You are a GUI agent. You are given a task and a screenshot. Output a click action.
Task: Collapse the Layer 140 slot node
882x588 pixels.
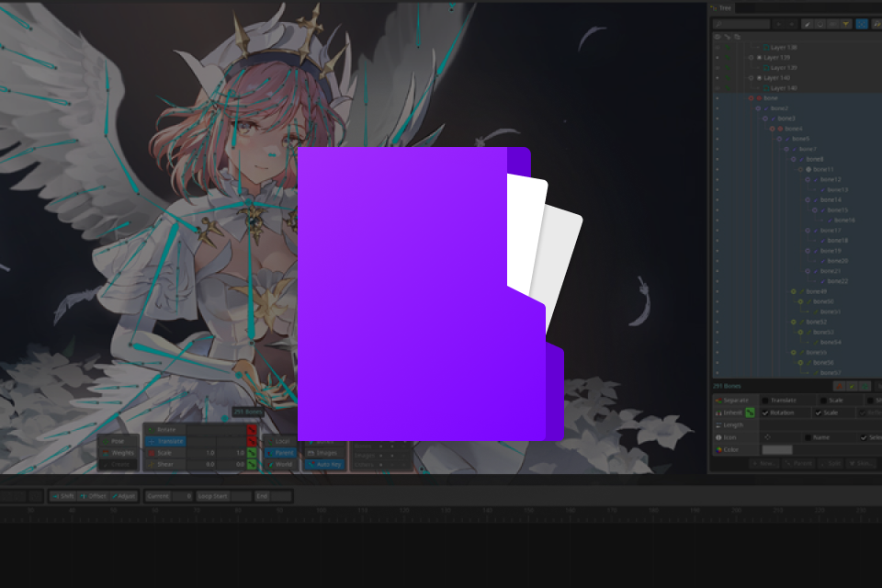[751, 78]
